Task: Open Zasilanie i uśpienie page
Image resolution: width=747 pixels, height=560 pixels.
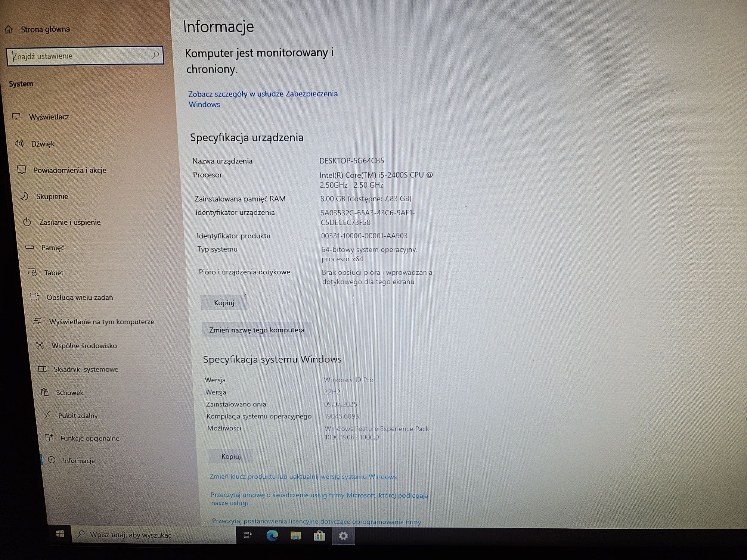Action: point(70,222)
